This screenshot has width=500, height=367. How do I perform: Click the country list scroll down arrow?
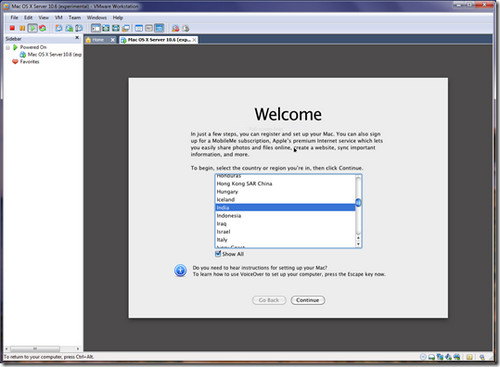(x=358, y=244)
